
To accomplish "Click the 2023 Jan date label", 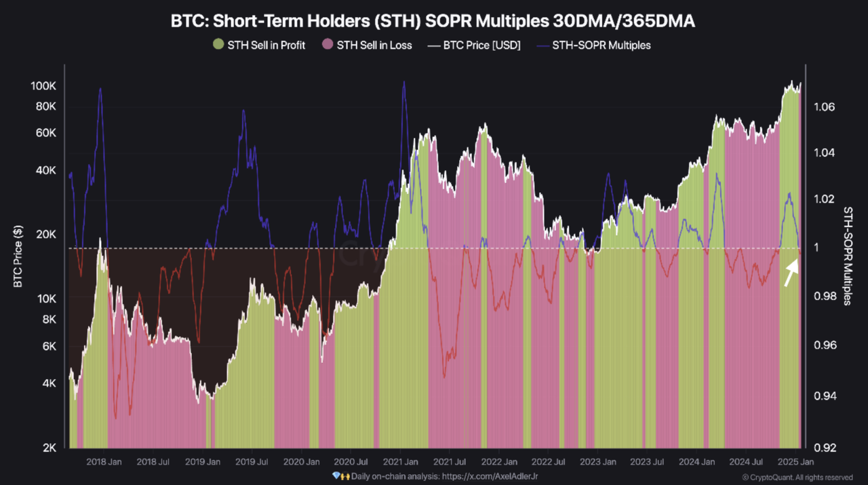I will (x=598, y=462).
